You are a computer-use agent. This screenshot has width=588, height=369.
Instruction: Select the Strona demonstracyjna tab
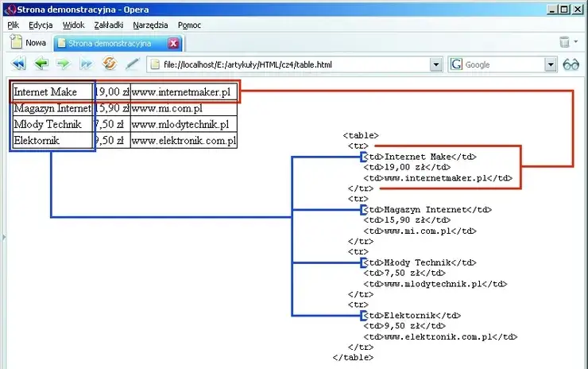click(x=110, y=43)
